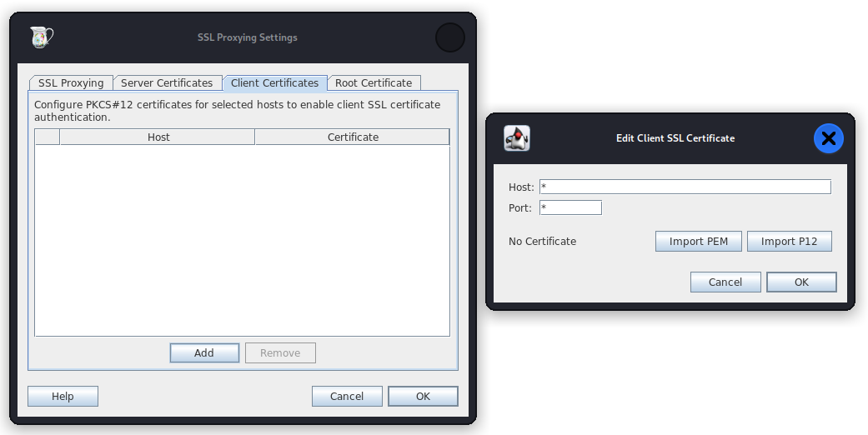Close the Edit Client SSL Certificate dialog

[828, 138]
